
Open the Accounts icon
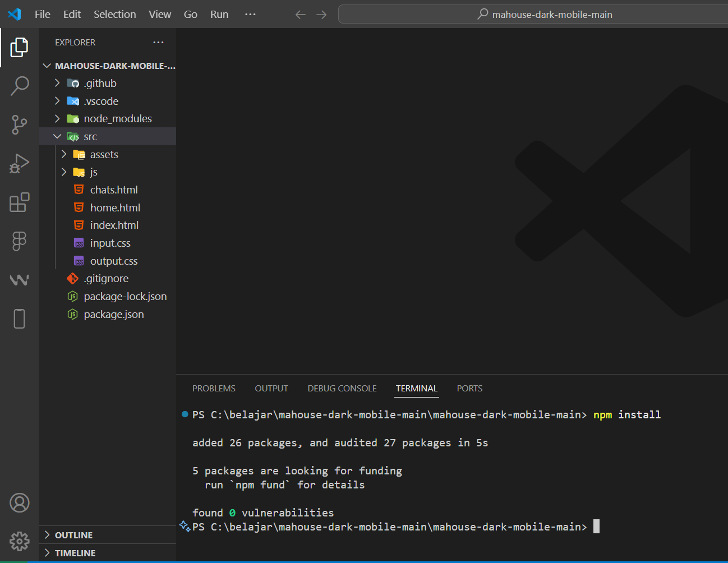coord(19,503)
